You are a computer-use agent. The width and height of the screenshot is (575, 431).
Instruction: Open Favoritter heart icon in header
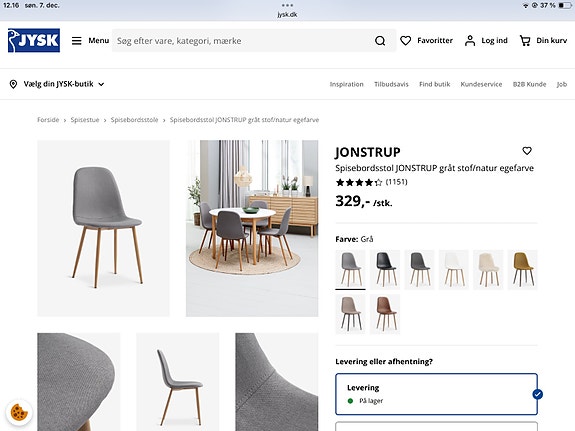(x=405, y=40)
